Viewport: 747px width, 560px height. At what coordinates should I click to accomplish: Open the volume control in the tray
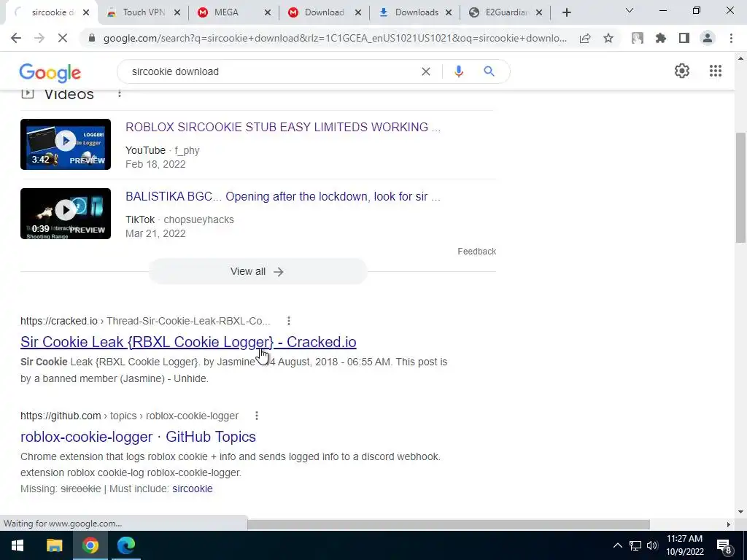point(653,545)
